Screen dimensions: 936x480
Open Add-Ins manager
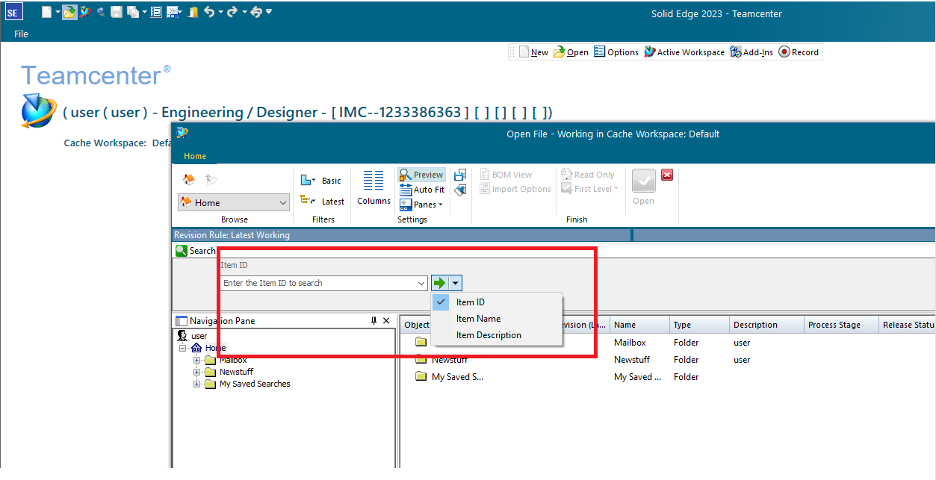752,53
